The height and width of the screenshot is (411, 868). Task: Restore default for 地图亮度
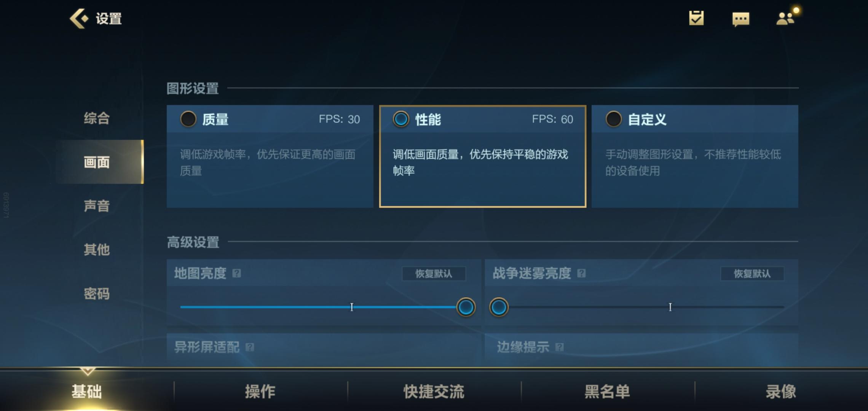pos(434,274)
